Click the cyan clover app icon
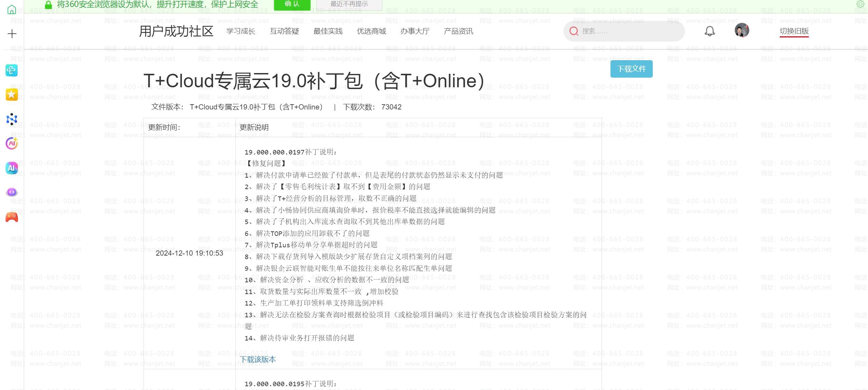Viewport: 868px width, 390px height. click(x=12, y=70)
